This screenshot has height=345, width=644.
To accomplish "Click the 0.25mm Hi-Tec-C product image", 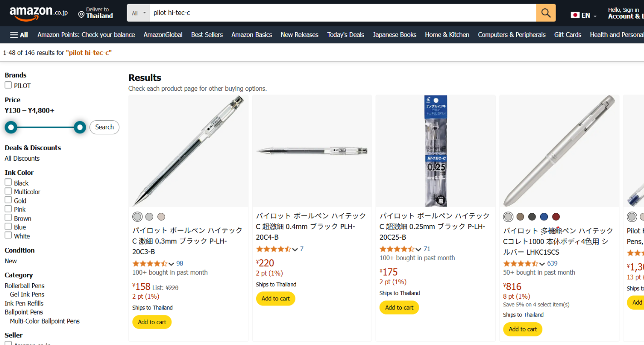I will point(435,151).
